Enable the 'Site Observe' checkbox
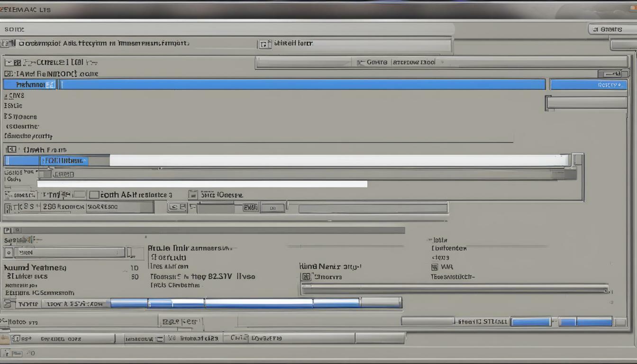The width and height of the screenshot is (637, 364). 193,194
